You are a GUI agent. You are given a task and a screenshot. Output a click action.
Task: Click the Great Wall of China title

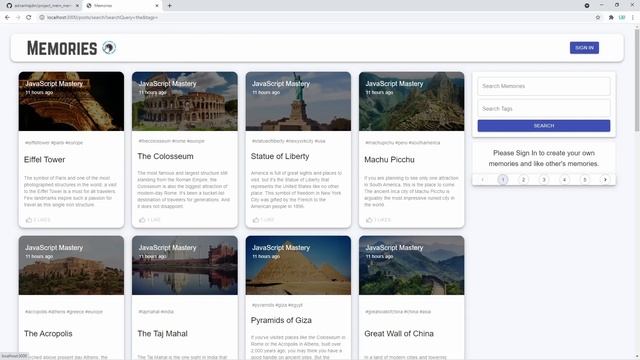click(399, 333)
